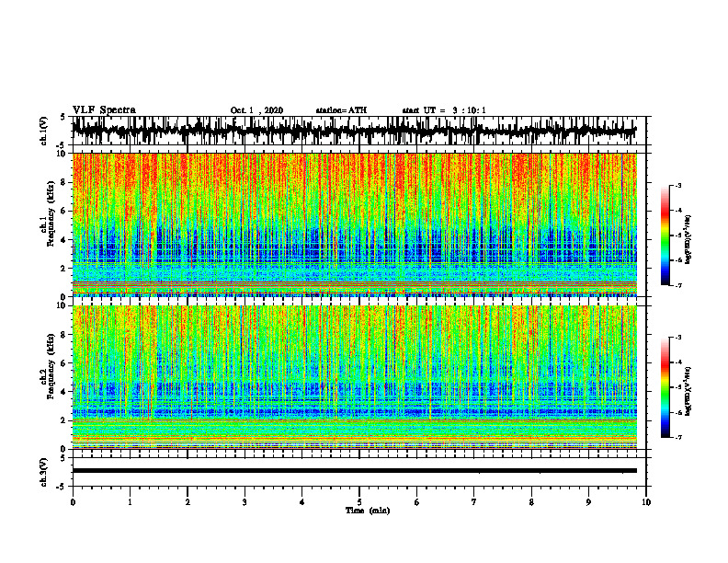Click the 8 kHz tick label on ch.1 frequency axis
The height and width of the screenshot is (563, 728).
pos(64,182)
